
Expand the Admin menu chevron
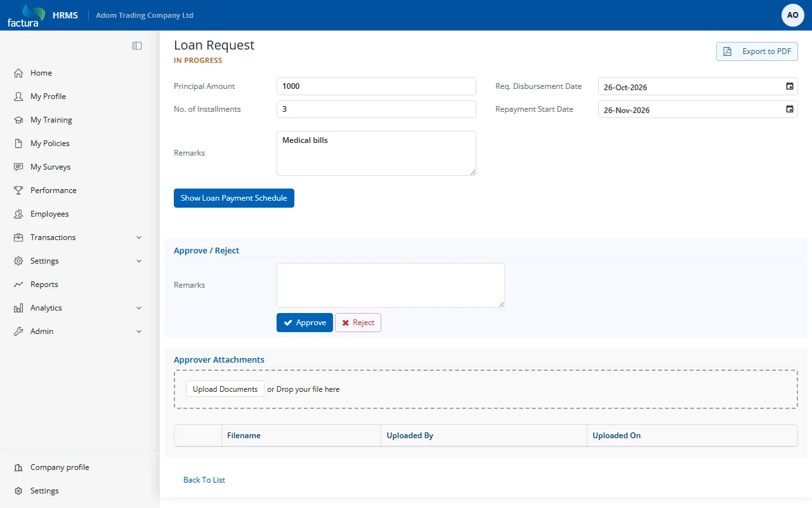pyautogui.click(x=139, y=331)
